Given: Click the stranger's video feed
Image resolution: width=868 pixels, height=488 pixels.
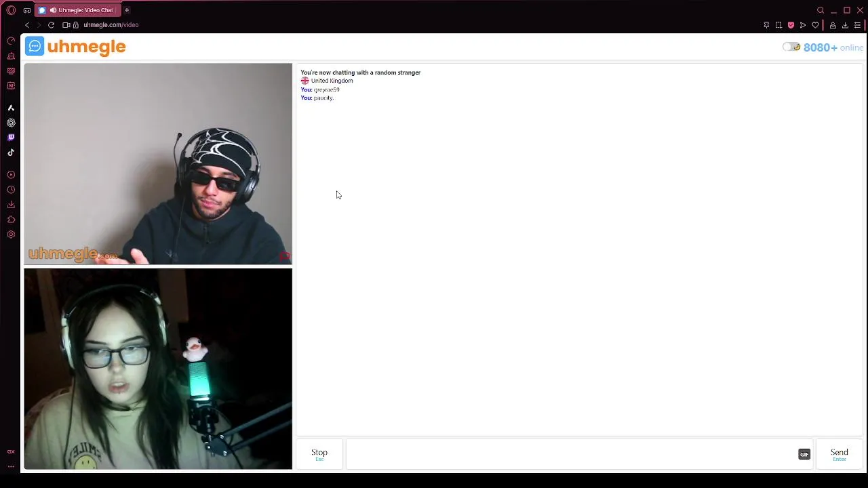Looking at the screenshot, I should coord(158,164).
